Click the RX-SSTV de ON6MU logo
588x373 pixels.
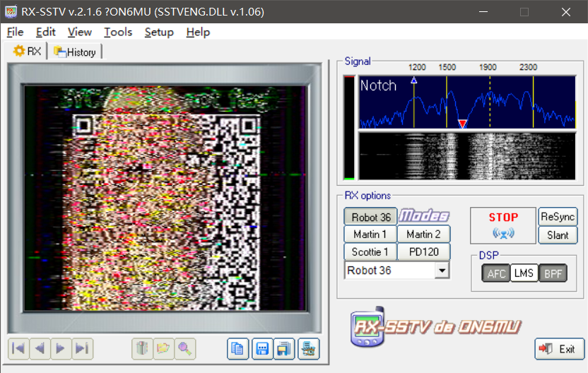(x=436, y=327)
